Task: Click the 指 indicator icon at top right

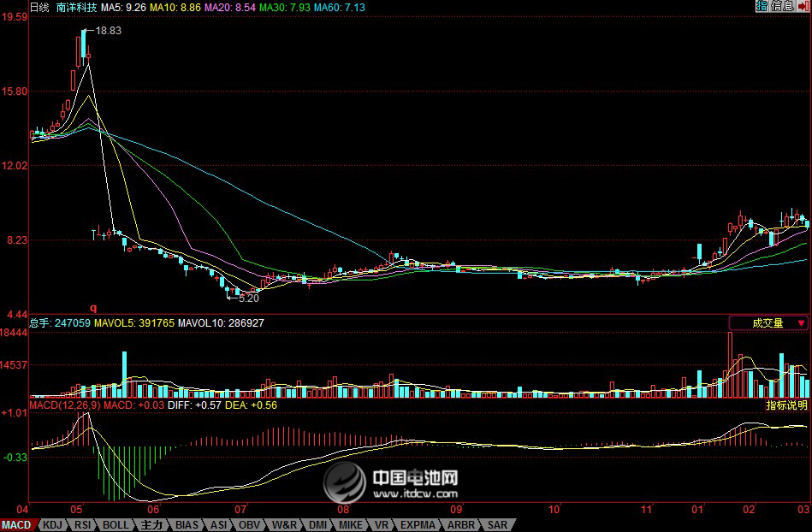Action: click(x=762, y=6)
